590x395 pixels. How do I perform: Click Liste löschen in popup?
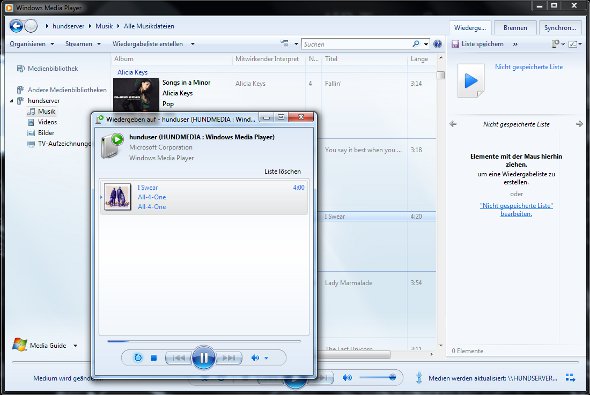[x=283, y=172]
